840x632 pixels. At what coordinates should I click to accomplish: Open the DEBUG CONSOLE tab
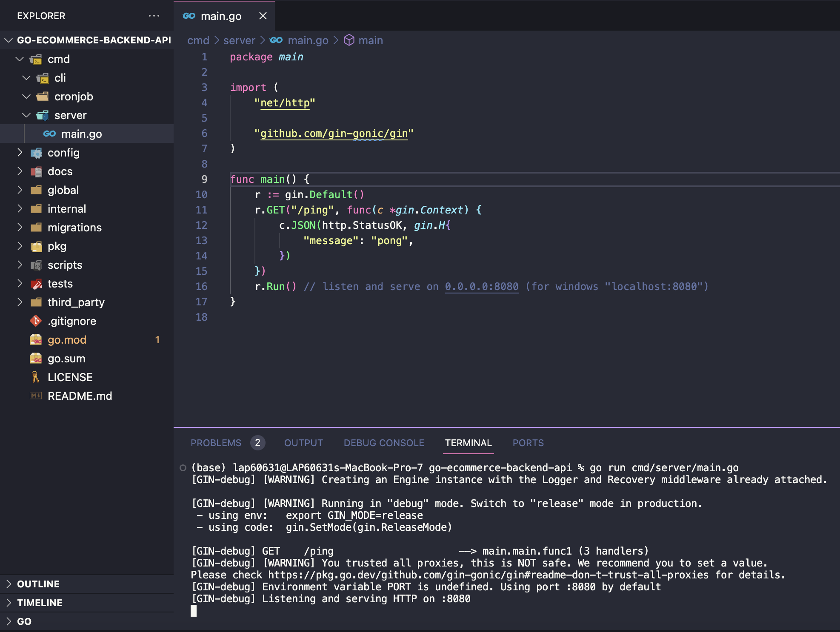point(384,443)
